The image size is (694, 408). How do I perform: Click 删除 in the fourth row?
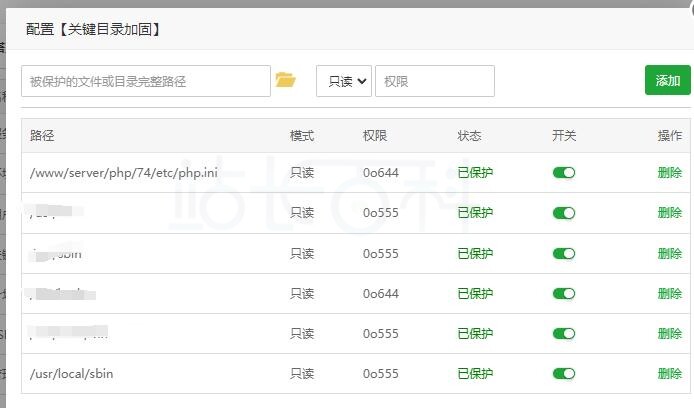670,294
